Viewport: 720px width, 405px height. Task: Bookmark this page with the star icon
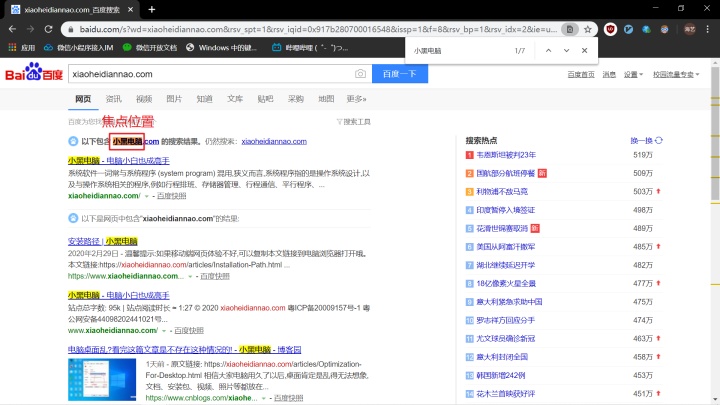(588, 29)
